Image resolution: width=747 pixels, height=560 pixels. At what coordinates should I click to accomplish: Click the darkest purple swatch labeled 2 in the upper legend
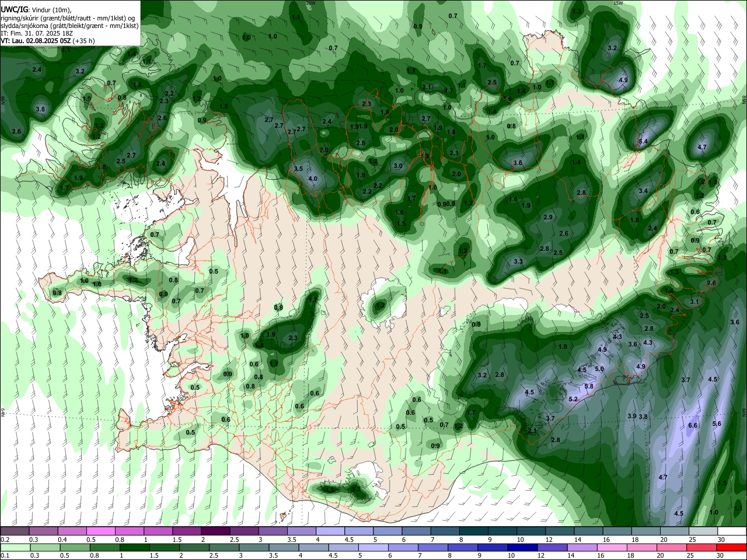click(x=215, y=531)
